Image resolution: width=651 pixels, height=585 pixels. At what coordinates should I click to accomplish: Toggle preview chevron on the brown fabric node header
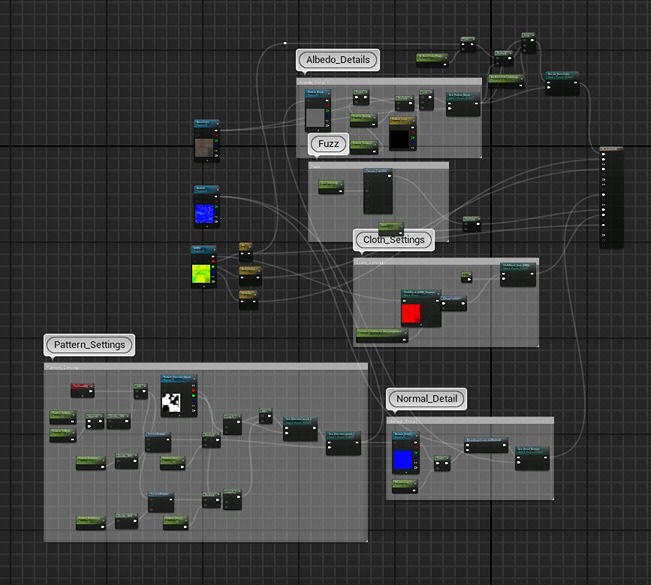pyautogui.click(x=217, y=123)
